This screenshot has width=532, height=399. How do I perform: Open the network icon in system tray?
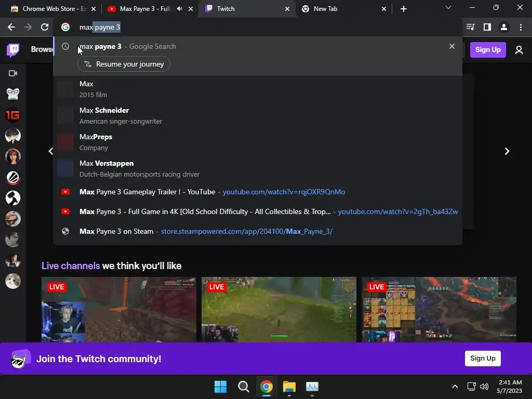[x=471, y=387]
